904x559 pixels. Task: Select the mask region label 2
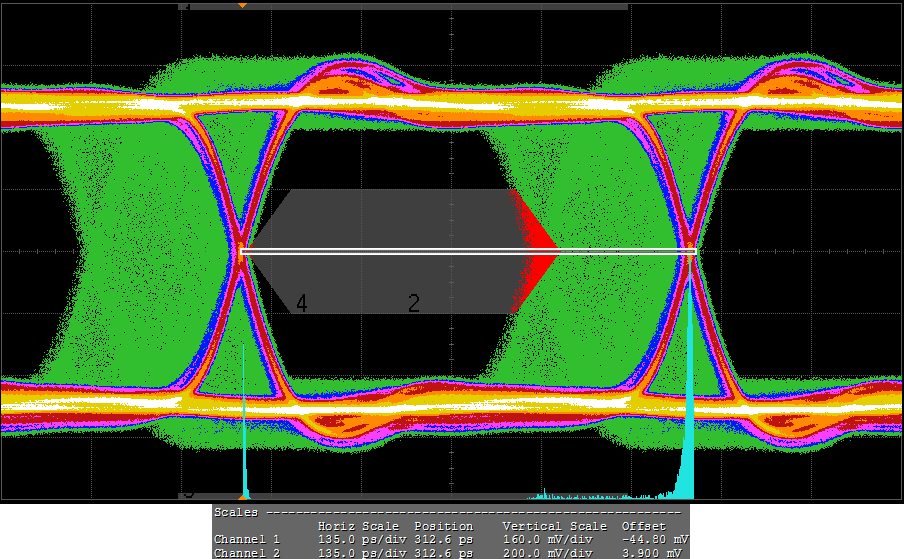(414, 304)
